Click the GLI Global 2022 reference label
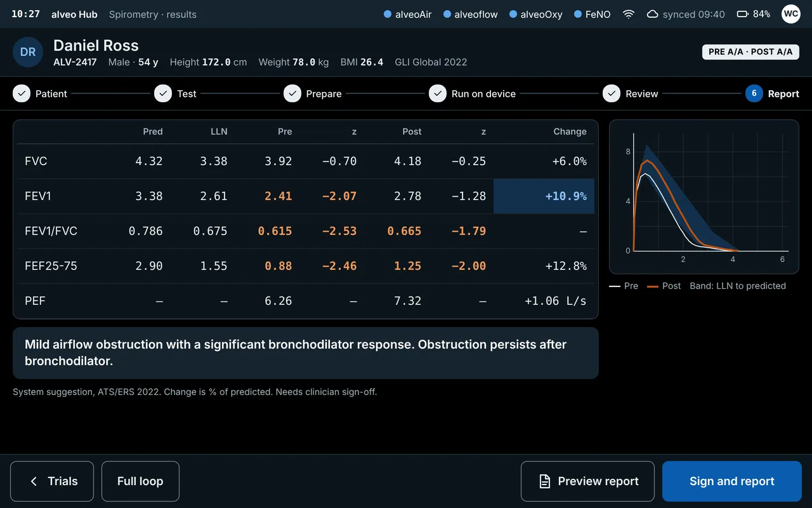The height and width of the screenshot is (508, 812). (x=431, y=62)
